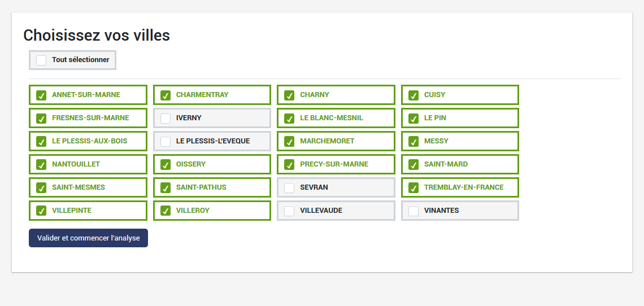
Task: Check the SEVRAN city box
Action: click(x=289, y=188)
